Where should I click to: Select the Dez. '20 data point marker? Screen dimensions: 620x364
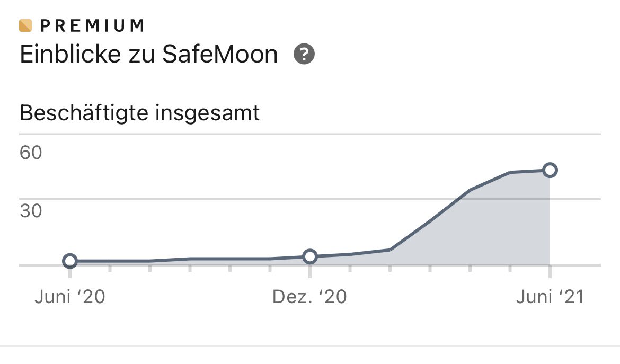click(x=310, y=256)
